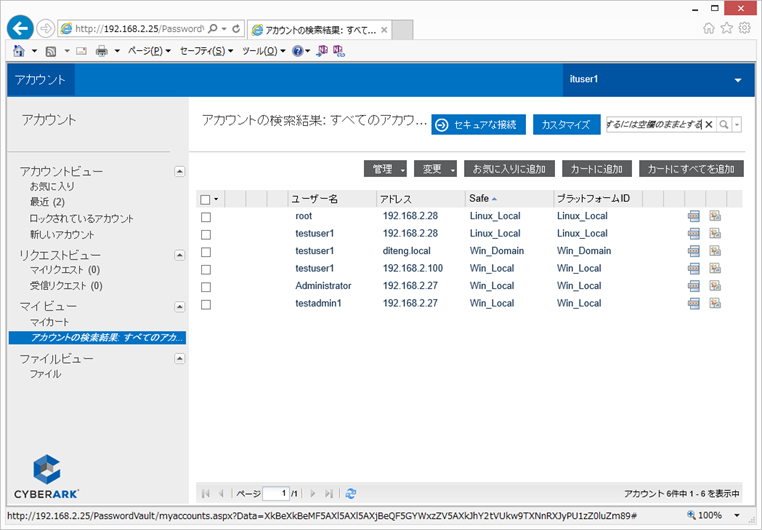Image resolution: width=762 pixels, height=530 pixels.
Task: Click the first icon in the root account row
Action: tap(694, 216)
